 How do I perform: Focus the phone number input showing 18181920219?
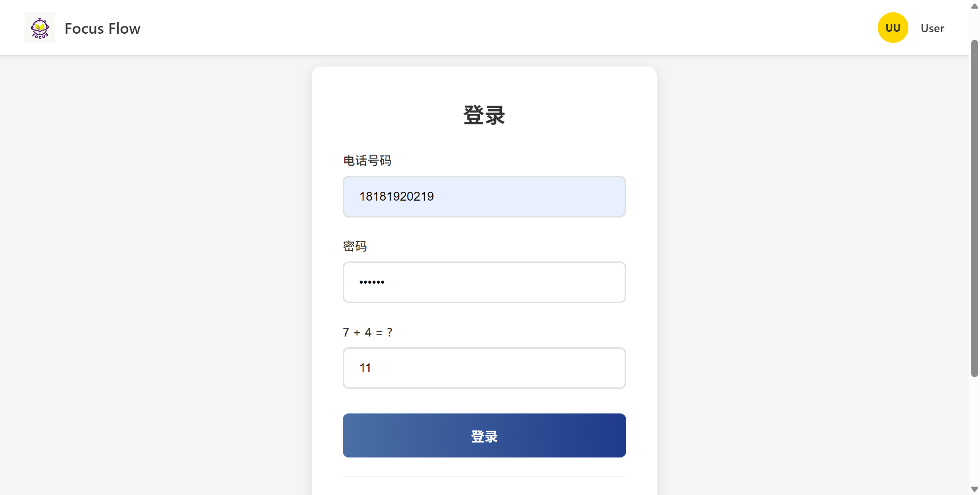click(484, 196)
